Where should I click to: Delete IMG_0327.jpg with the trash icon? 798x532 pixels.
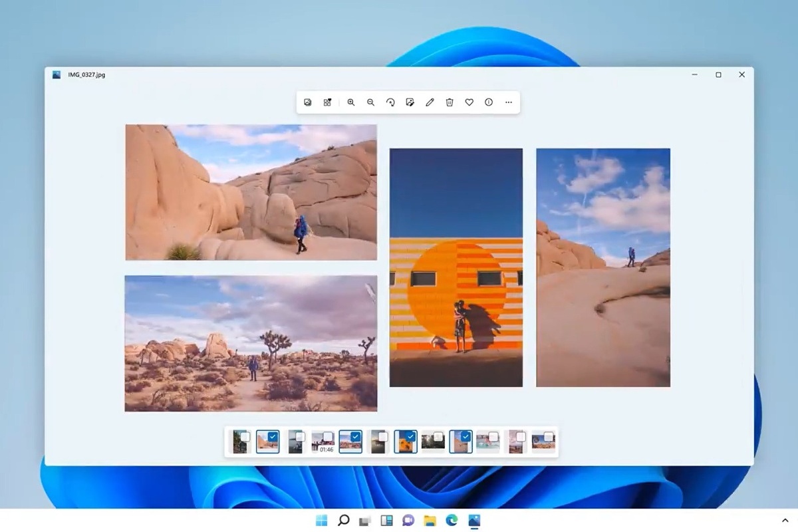449,102
